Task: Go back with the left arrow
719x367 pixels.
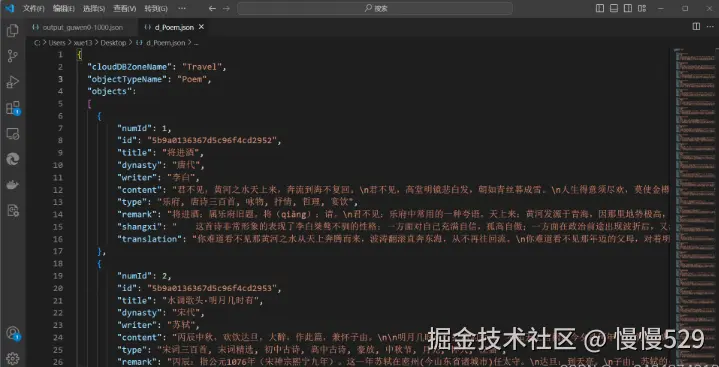Action: tap(212, 8)
